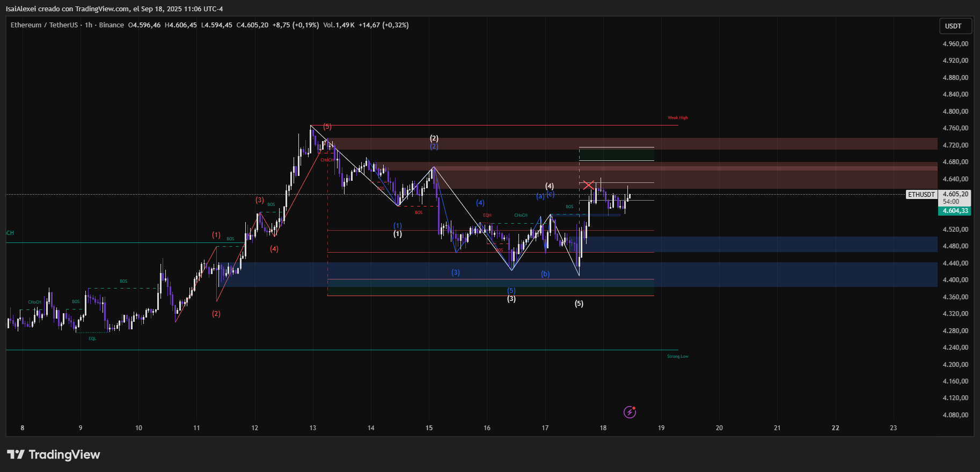Select the blue (a) wave label
980x472 pixels.
click(x=540, y=196)
